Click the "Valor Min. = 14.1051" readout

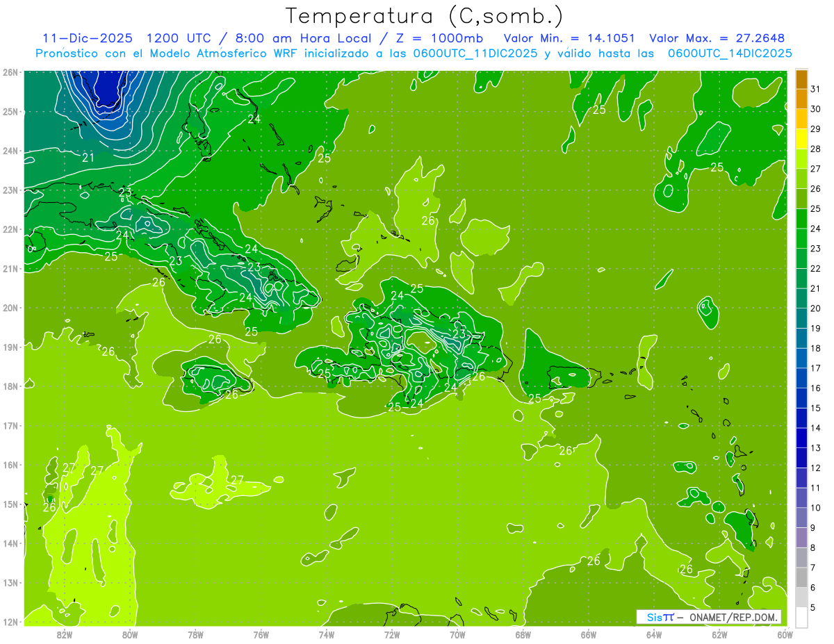[569, 38]
